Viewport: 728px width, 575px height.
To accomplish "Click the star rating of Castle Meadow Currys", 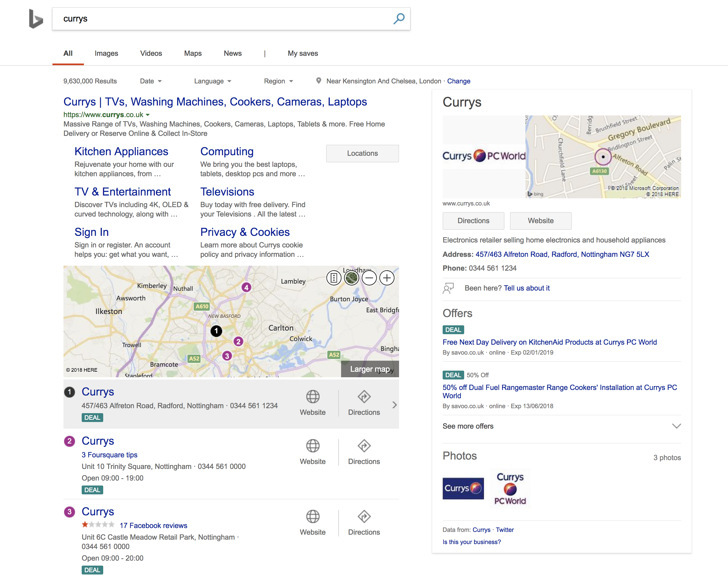I will point(98,524).
